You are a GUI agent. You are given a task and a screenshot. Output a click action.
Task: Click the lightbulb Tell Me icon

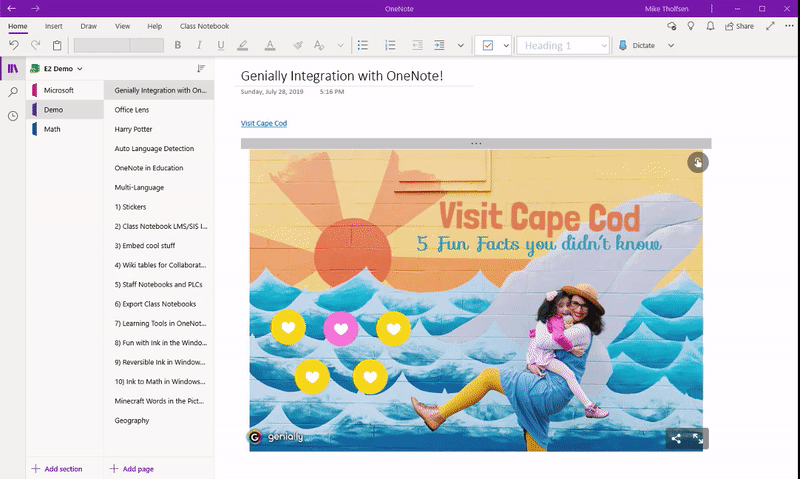click(691, 26)
